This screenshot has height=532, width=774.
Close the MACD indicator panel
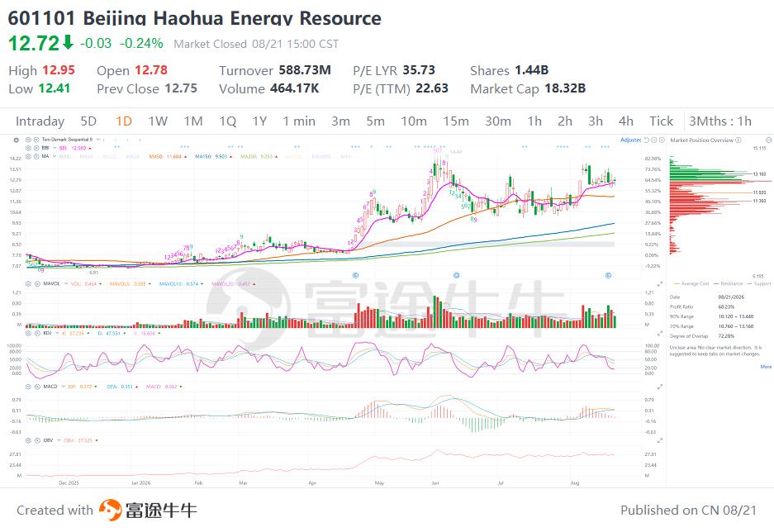coord(36,387)
